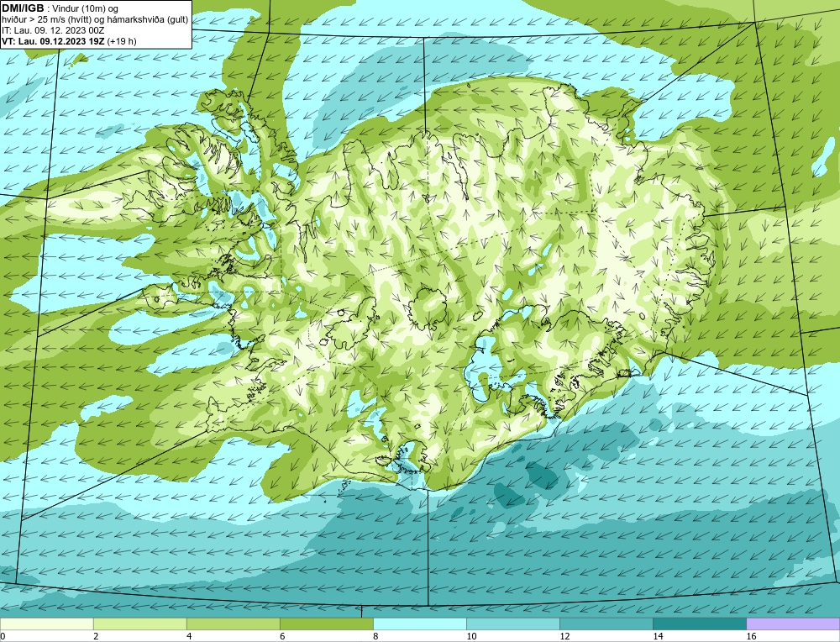This screenshot has width=840, height=642.
Task: Click the 8–10 m/s pale cyan legend swatch
Action: [419, 624]
